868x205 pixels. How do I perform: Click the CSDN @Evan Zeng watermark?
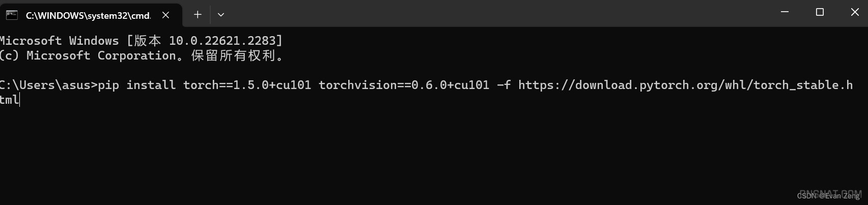click(828, 195)
